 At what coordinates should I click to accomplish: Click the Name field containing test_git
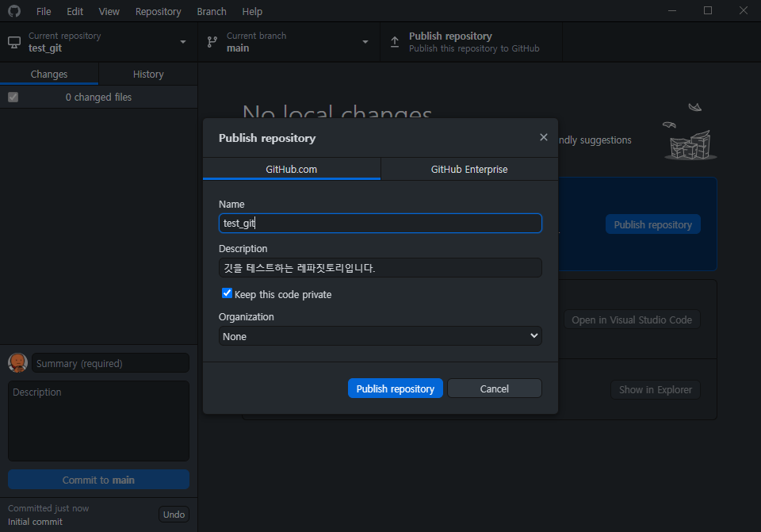point(380,224)
